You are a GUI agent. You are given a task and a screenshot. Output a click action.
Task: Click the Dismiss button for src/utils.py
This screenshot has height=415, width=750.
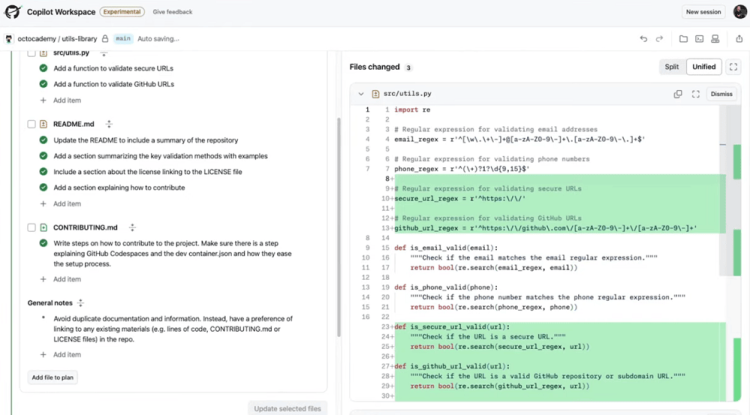[x=721, y=94]
